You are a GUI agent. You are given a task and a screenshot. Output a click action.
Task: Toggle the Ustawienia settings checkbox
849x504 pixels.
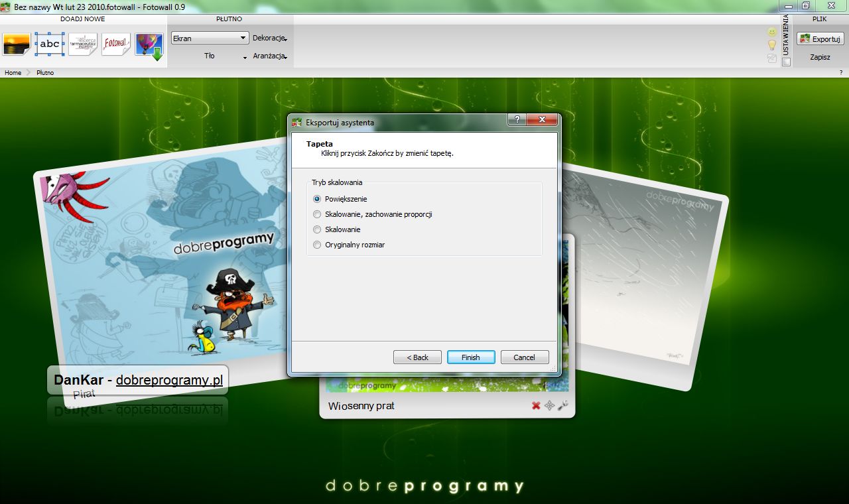coord(786,62)
